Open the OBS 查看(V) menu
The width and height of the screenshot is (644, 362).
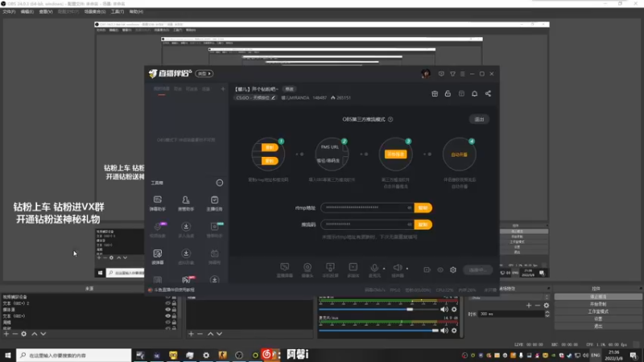point(46,12)
